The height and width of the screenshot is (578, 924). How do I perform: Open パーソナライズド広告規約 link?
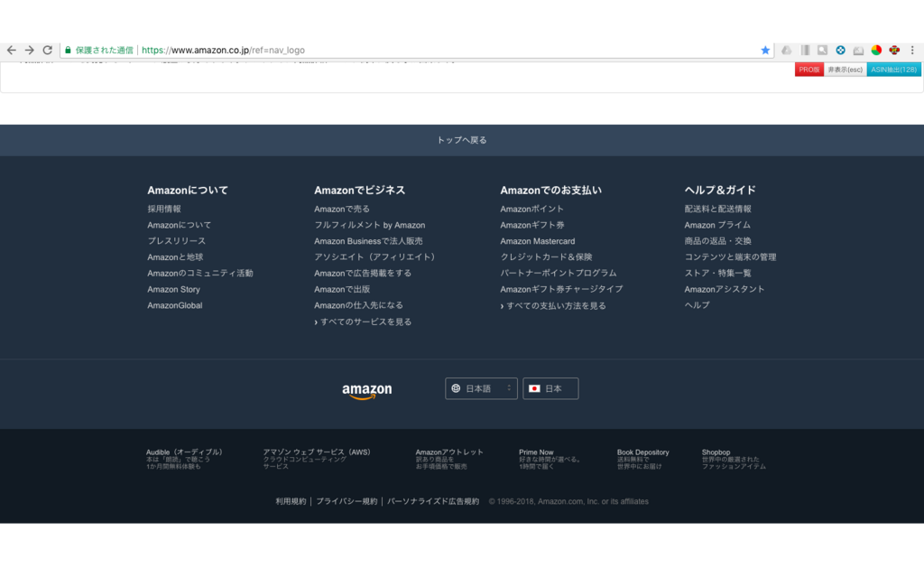pyautogui.click(x=433, y=501)
